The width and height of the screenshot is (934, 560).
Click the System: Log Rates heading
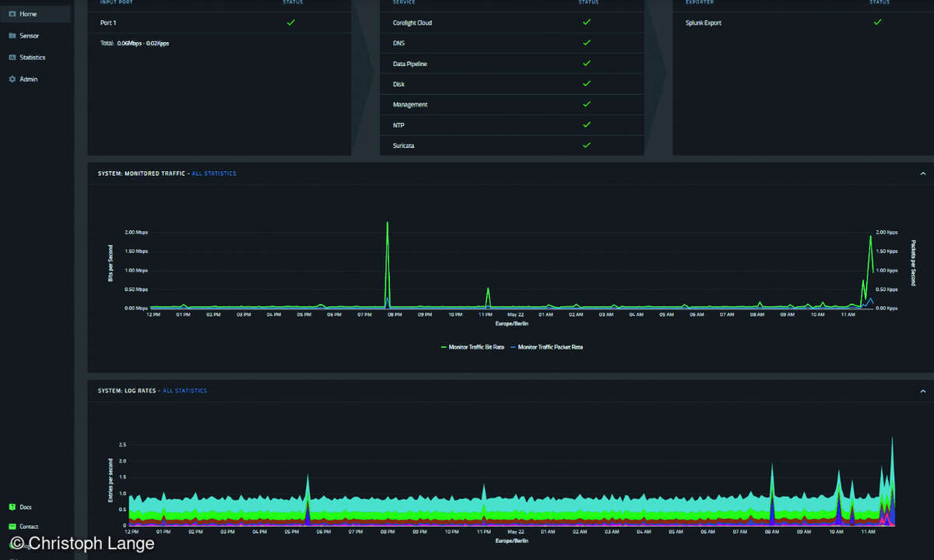[128, 390]
